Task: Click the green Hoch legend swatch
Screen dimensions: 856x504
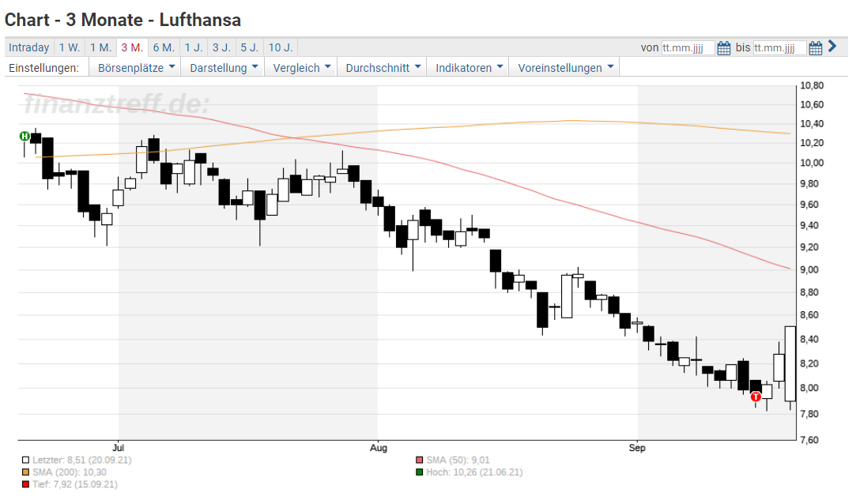Action: 419,472
